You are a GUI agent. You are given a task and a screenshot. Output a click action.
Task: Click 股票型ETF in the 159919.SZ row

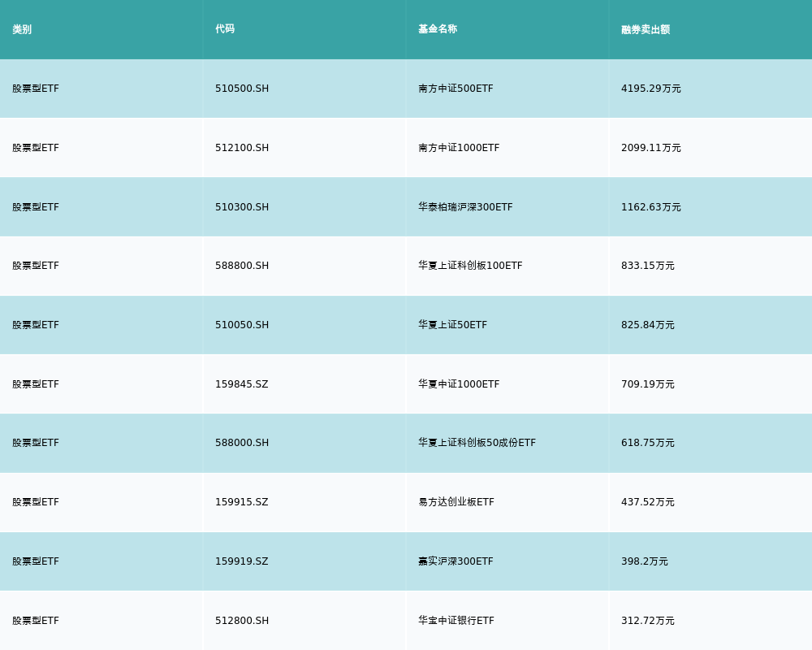36,561
